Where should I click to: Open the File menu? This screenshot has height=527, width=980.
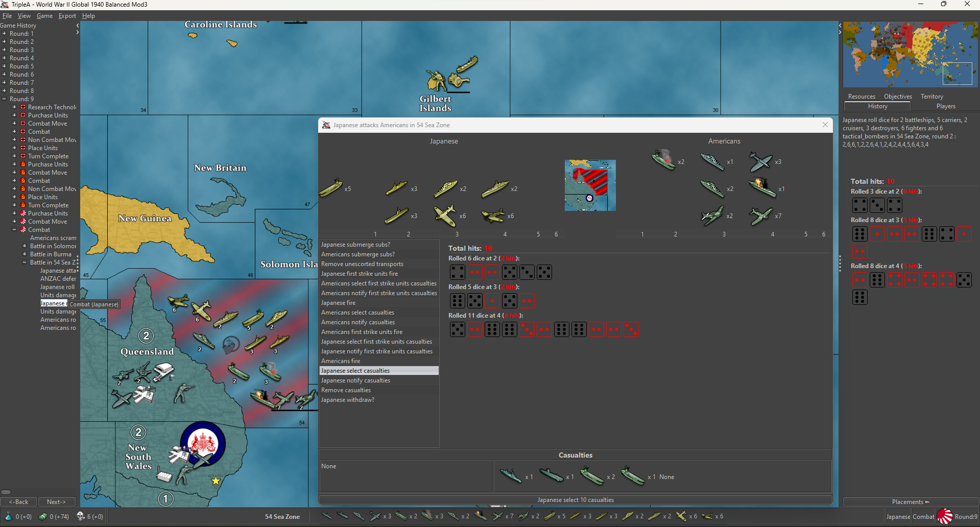tap(7, 16)
